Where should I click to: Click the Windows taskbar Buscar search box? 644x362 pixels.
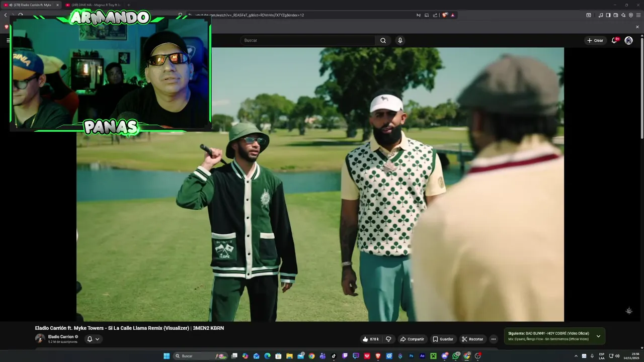tap(200, 356)
